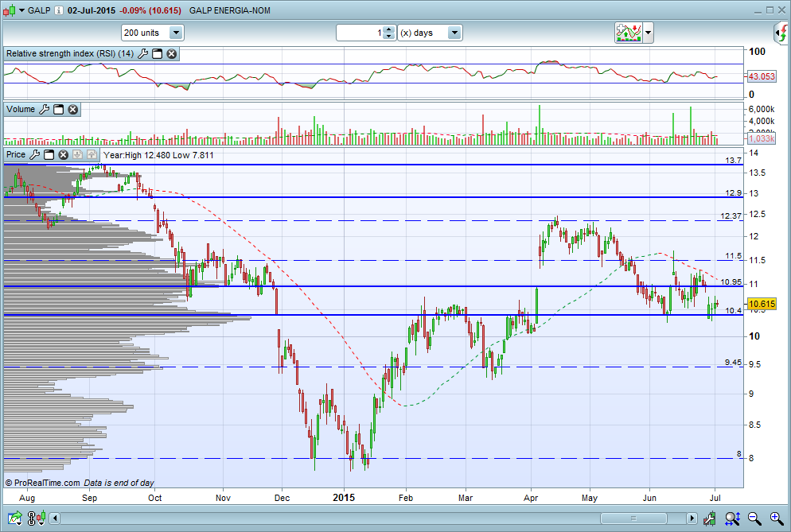The height and width of the screenshot is (532, 791).
Task: Click the linked candlestick chart icon at bottom left
Action: tap(37, 518)
